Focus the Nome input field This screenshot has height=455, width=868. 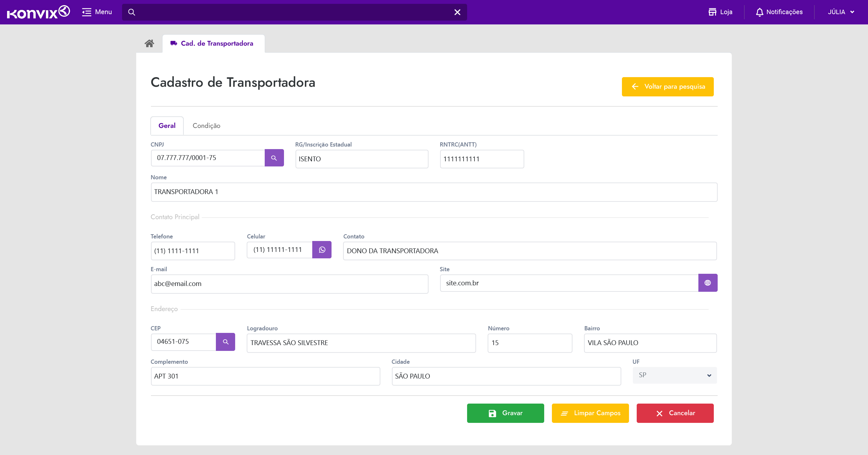point(434,192)
